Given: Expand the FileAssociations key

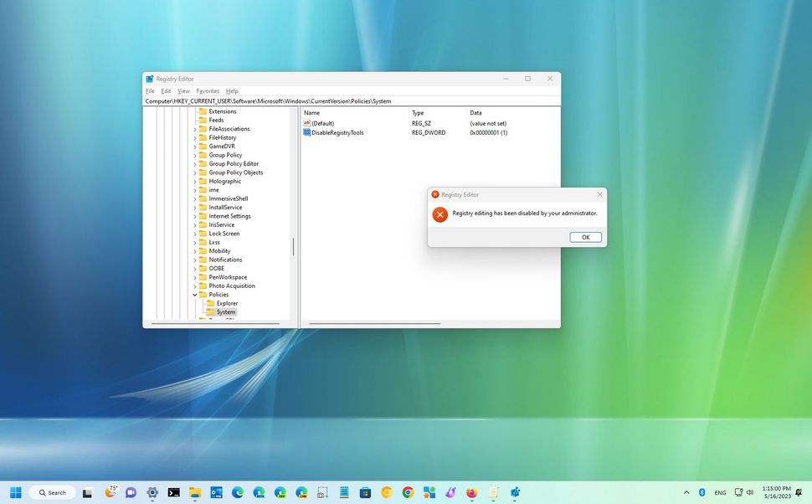Looking at the screenshot, I should coord(194,128).
